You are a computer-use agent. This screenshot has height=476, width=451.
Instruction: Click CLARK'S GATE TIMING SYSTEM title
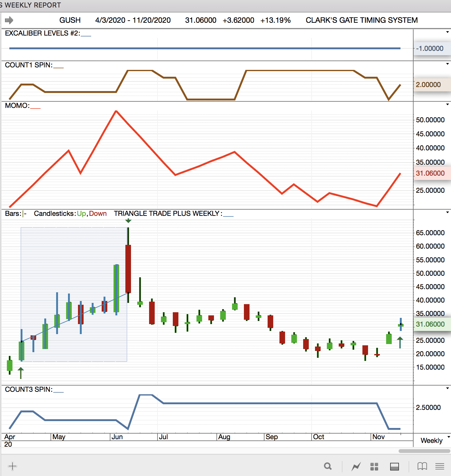pos(361,20)
